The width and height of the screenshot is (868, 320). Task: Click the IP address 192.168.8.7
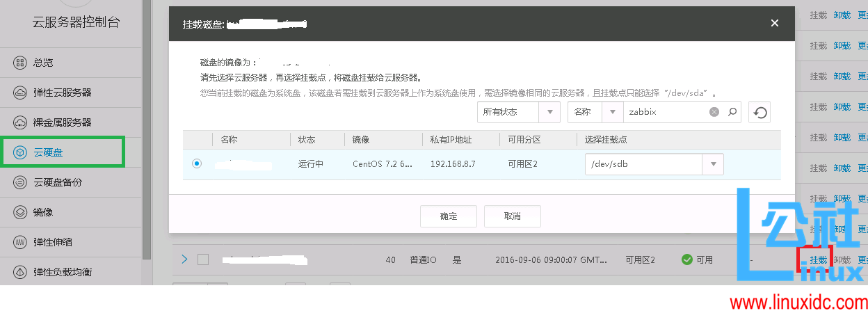(x=453, y=165)
